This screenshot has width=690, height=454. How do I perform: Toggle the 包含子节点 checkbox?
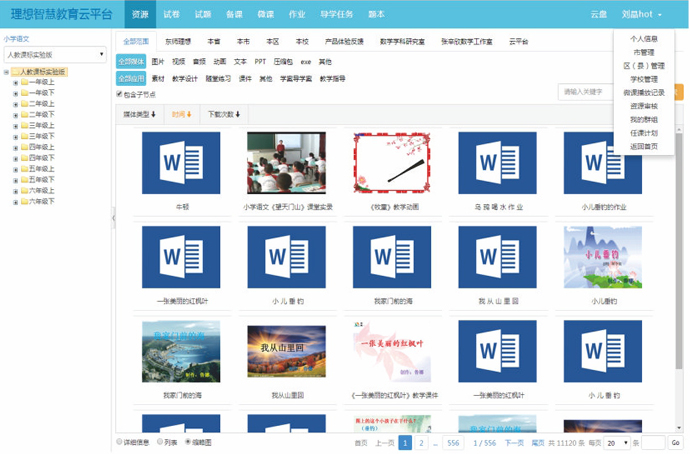119,94
